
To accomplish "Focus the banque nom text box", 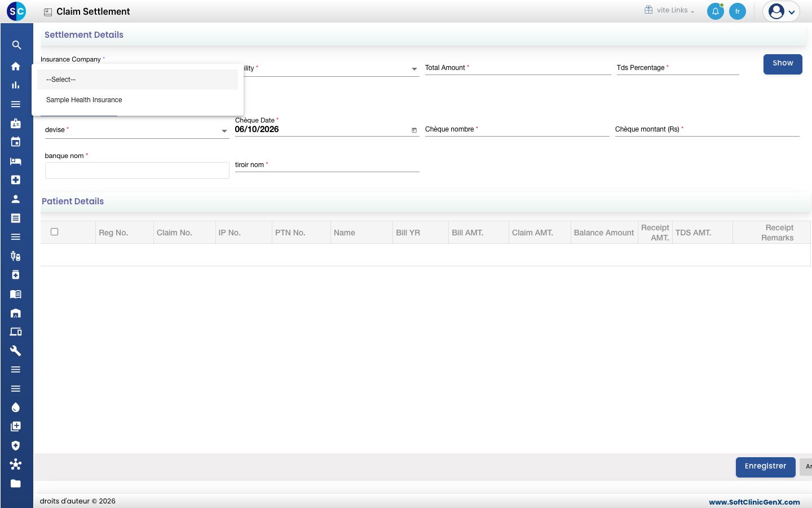I will (137, 170).
